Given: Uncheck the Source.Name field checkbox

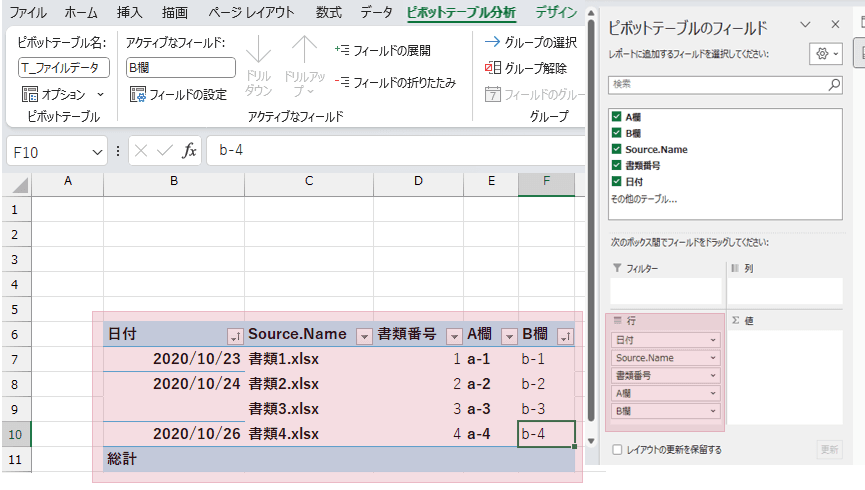Looking at the screenshot, I should pos(616,149).
